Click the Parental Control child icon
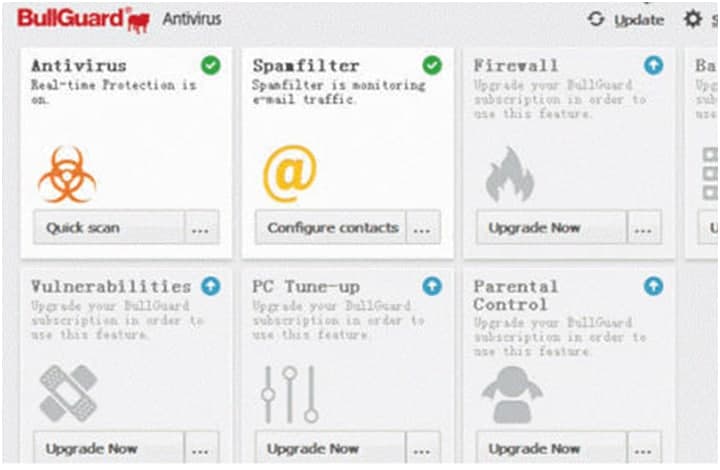 coord(510,394)
